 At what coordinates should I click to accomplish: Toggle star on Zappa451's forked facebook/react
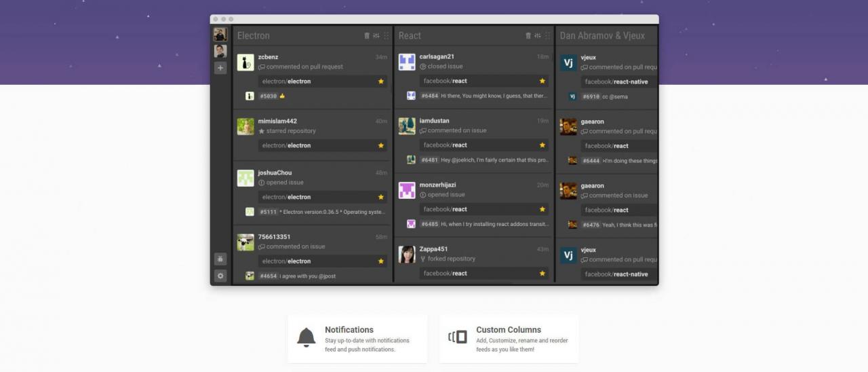coord(542,274)
